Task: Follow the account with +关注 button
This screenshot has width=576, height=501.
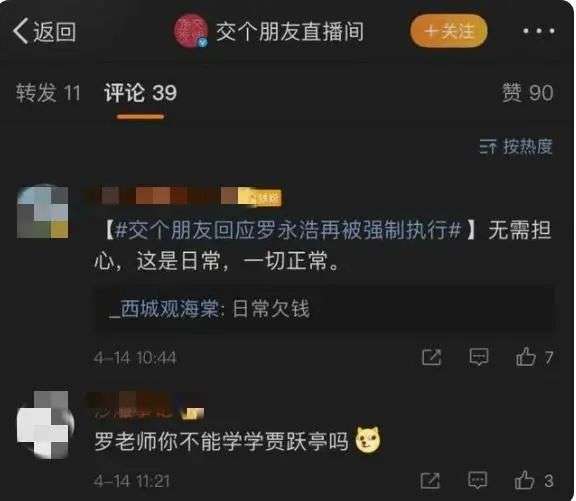Action: (449, 31)
